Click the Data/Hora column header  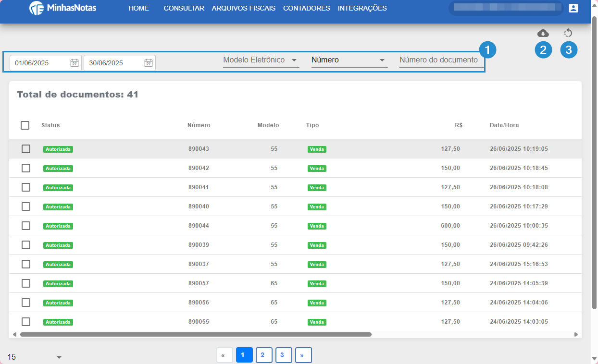click(504, 125)
